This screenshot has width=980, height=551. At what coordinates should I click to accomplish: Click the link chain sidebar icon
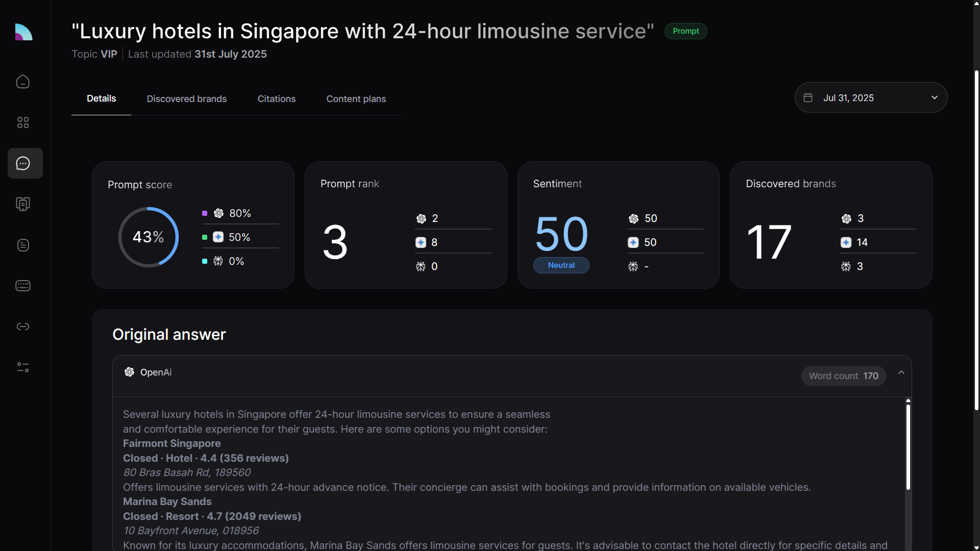23,327
